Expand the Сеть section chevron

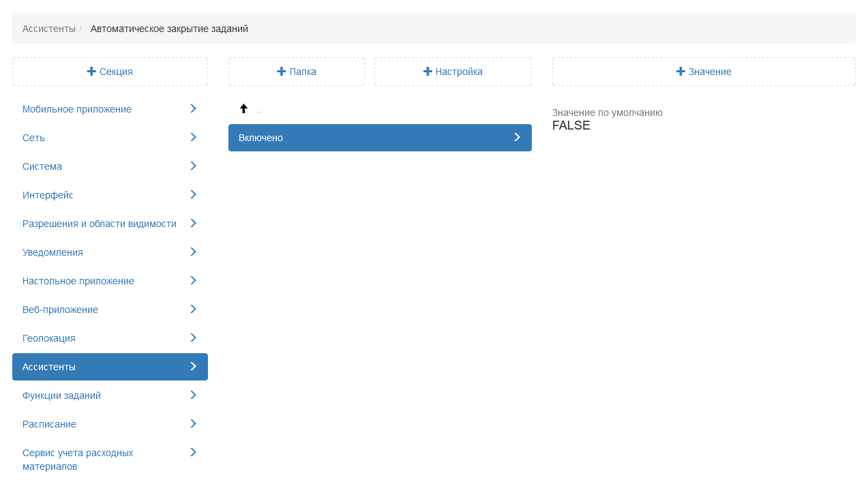(x=193, y=138)
